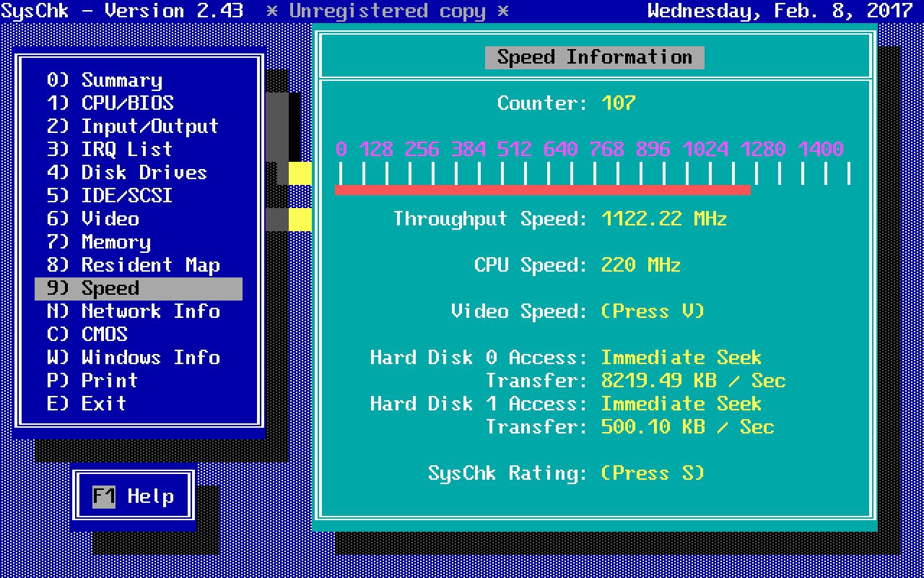Click the 896 scale marker label
The image size is (924, 578).
click(x=653, y=150)
